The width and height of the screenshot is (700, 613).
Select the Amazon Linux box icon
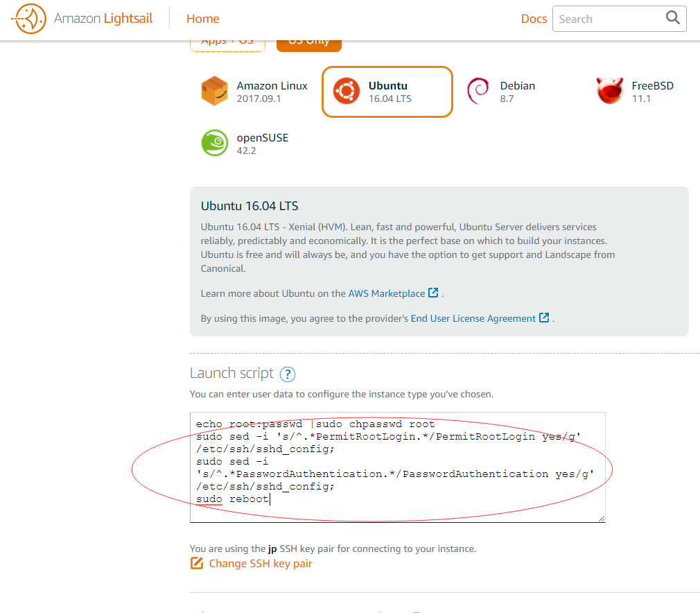[x=215, y=91]
